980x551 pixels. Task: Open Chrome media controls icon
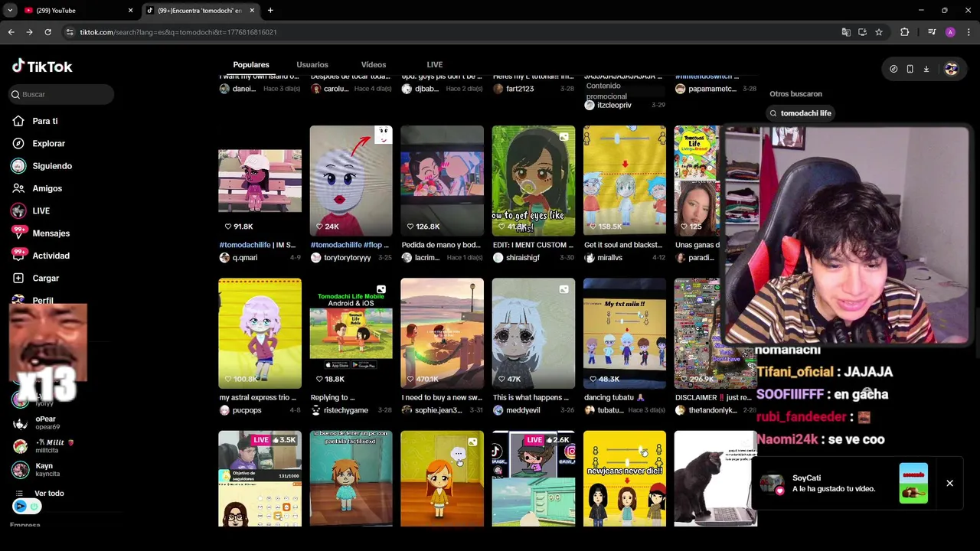click(x=932, y=32)
